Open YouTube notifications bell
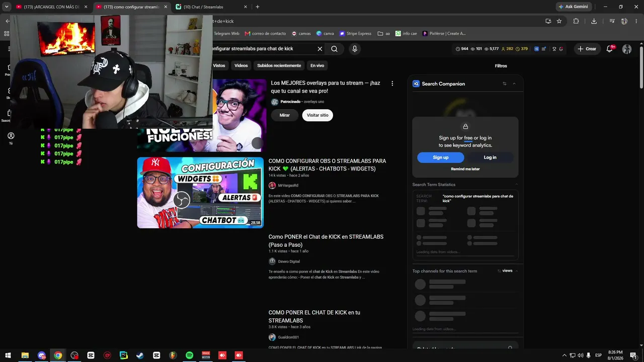 (x=610, y=49)
